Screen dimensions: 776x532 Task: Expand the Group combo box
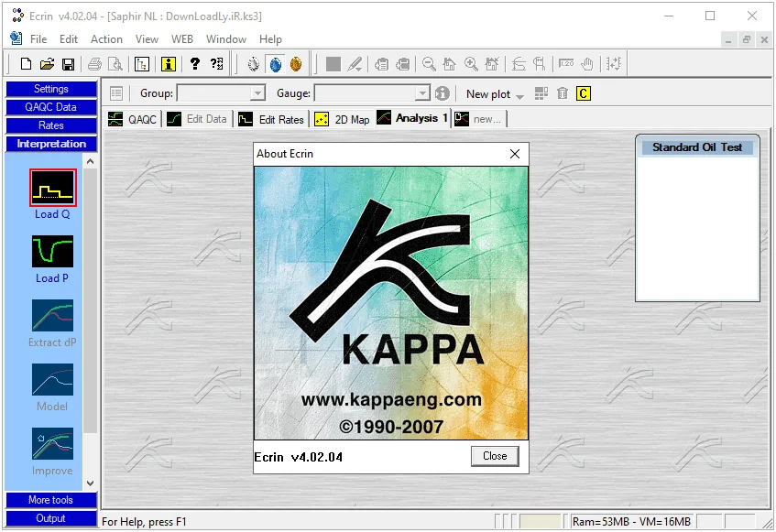coord(257,93)
